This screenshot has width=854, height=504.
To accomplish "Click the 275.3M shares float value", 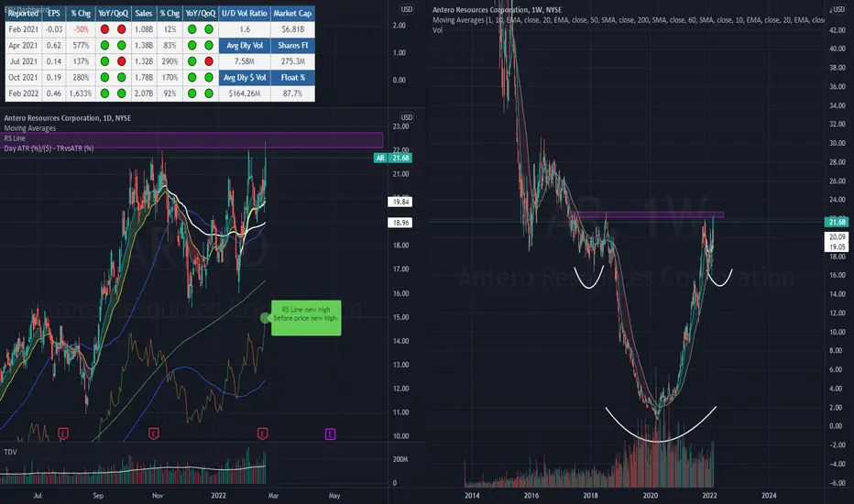I will pos(292,61).
